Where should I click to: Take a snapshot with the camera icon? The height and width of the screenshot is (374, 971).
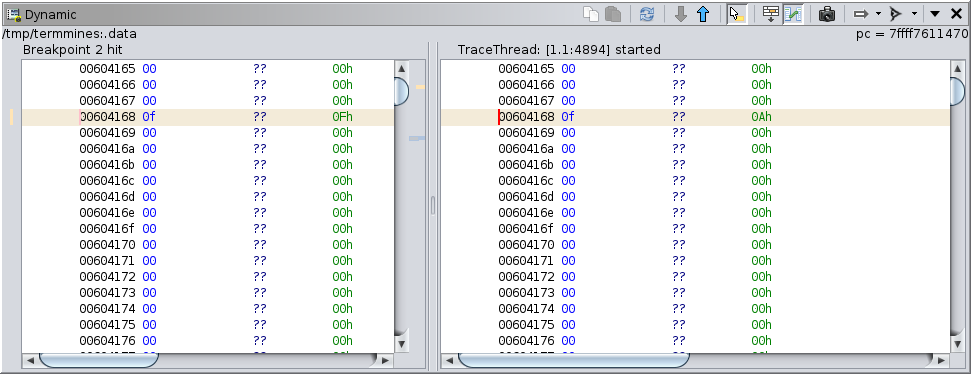(827, 14)
